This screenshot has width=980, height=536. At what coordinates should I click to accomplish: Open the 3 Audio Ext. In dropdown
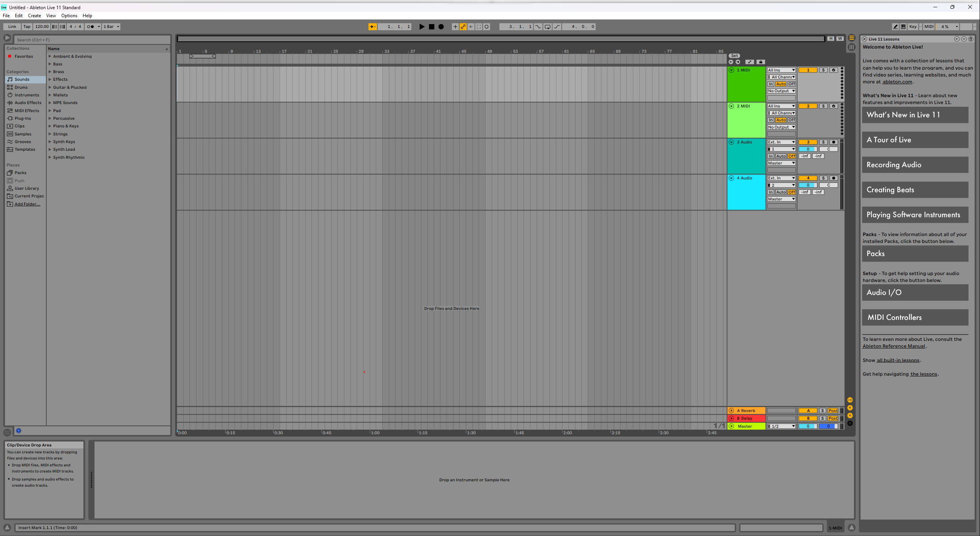781,142
